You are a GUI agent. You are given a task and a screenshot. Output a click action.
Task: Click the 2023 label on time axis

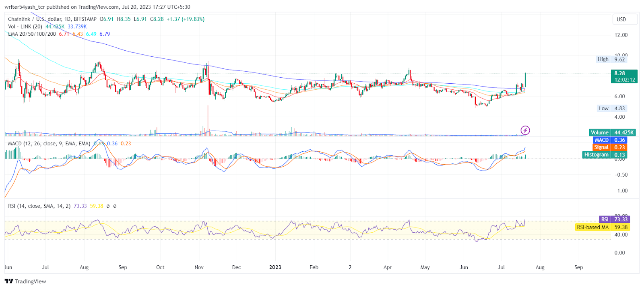tap(275, 267)
